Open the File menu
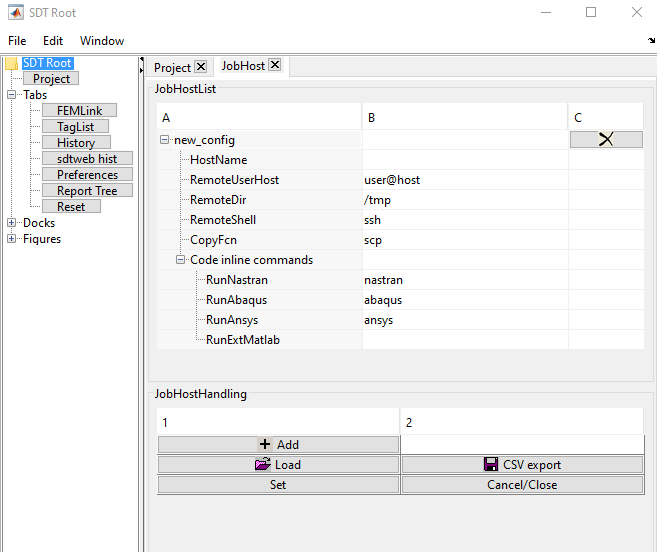The height and width of the screenshot is (552, 657). click(17, 41)
